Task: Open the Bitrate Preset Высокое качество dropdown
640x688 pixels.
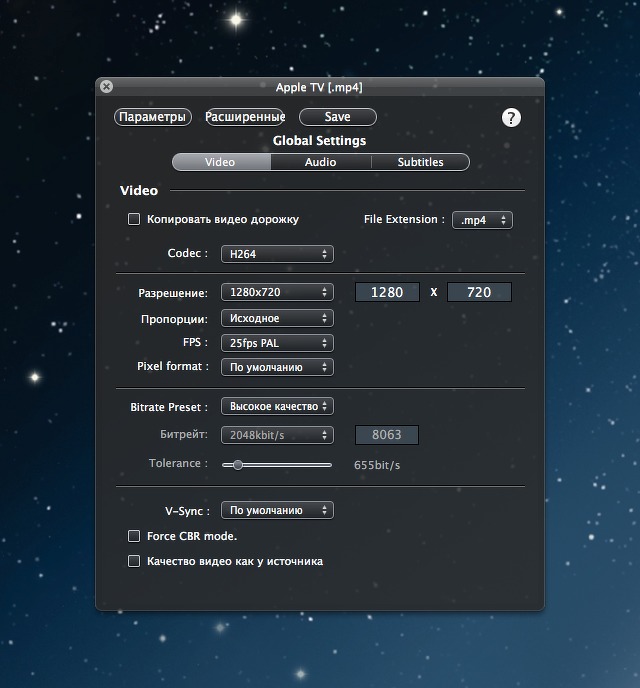Action: tap(277, 406)
